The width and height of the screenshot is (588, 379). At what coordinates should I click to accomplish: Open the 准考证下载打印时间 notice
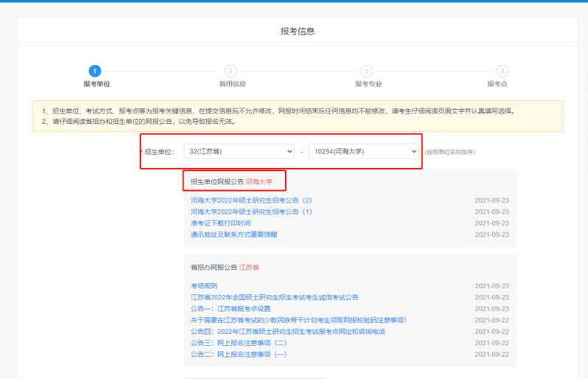click(220, 223)
